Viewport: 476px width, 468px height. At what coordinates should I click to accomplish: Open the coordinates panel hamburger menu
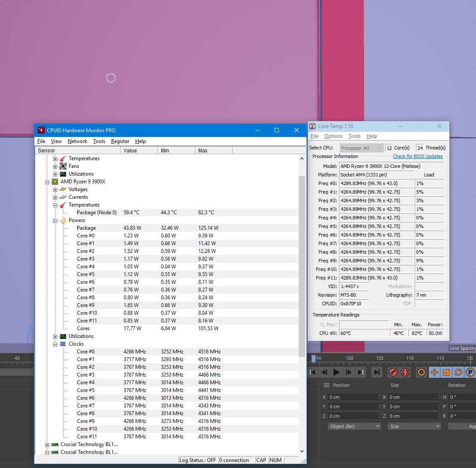327,385
